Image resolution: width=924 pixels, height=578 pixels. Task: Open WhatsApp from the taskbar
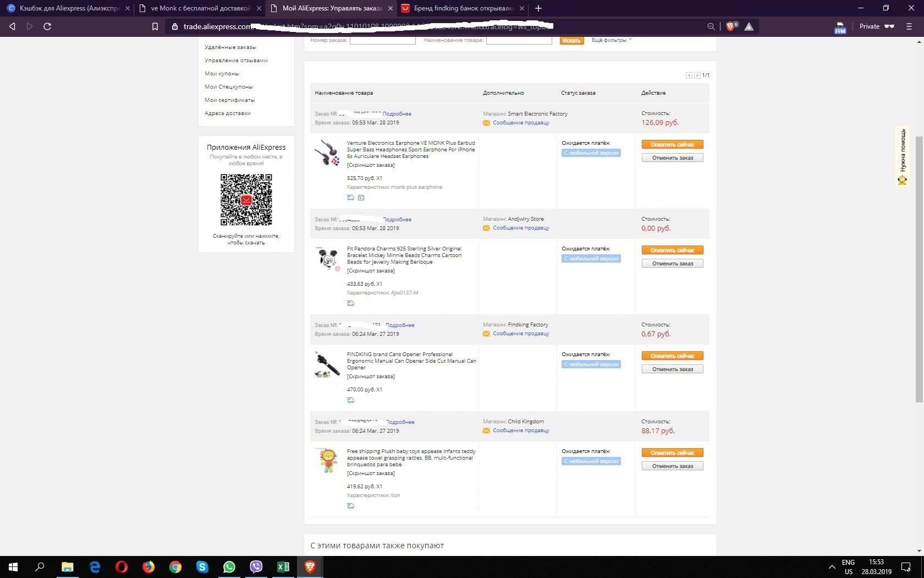[x=229, y=567]
